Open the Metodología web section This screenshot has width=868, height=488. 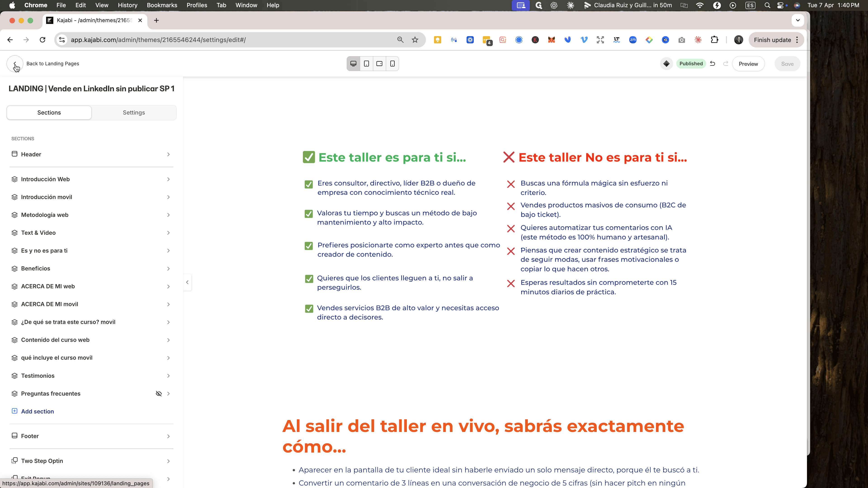point(91,215)
